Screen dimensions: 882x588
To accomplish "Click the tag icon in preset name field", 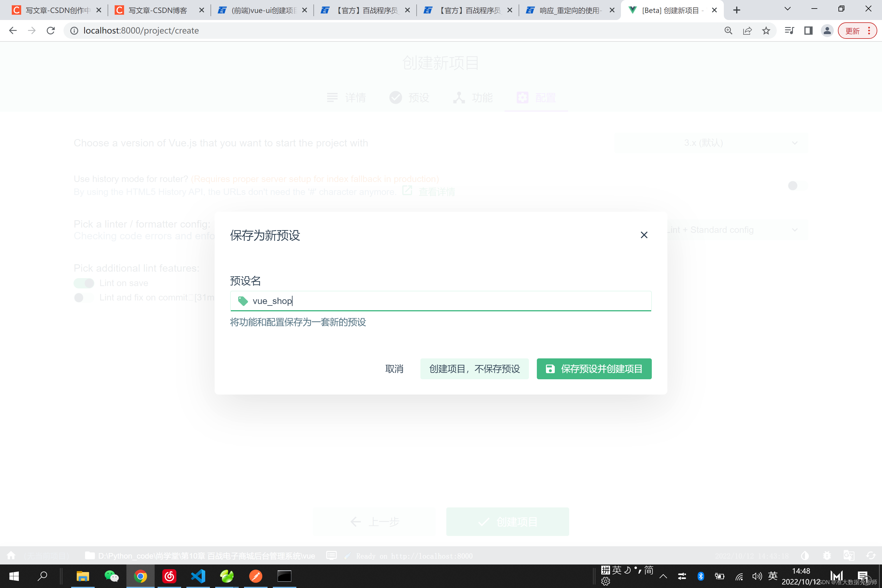I will [x=243, y=301].
